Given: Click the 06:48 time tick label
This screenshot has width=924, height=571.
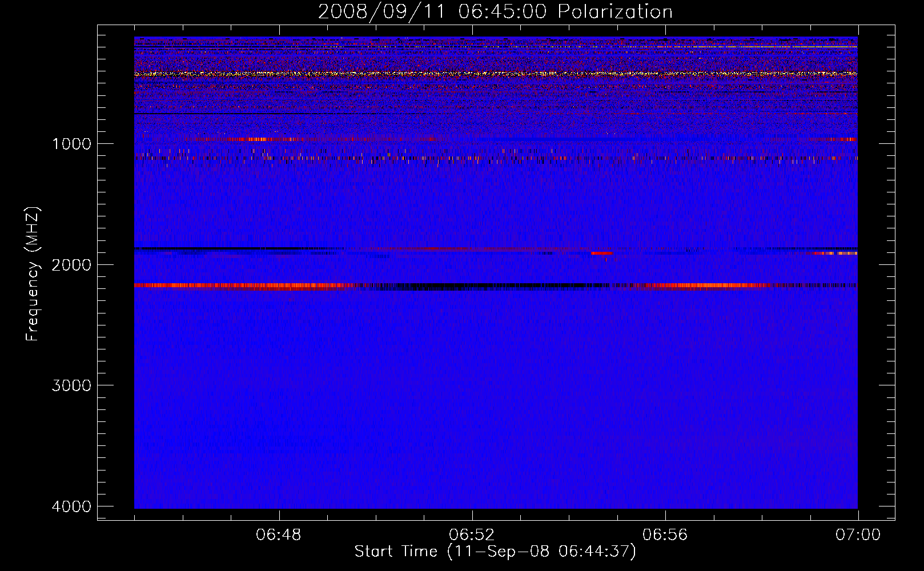Looking at the screenshot, I should (x=279, y=535).
